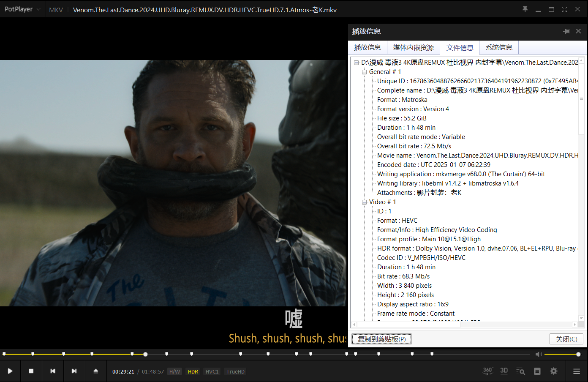Click the scroll down arrow in info list

(x=581, y=318)
